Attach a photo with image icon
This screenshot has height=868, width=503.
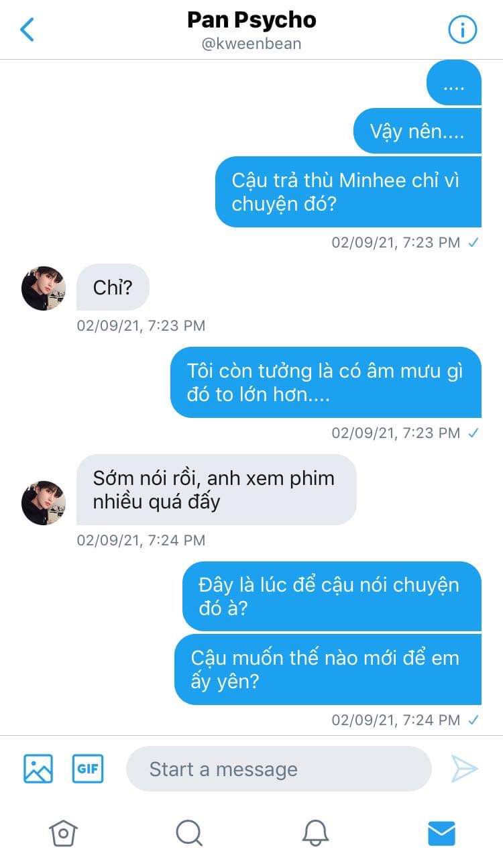[x=38, y=769]
